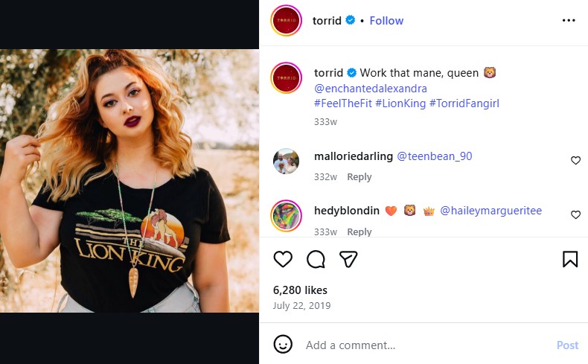
Task: Reply to malloriedarling's comment
Action: [359, 177]
